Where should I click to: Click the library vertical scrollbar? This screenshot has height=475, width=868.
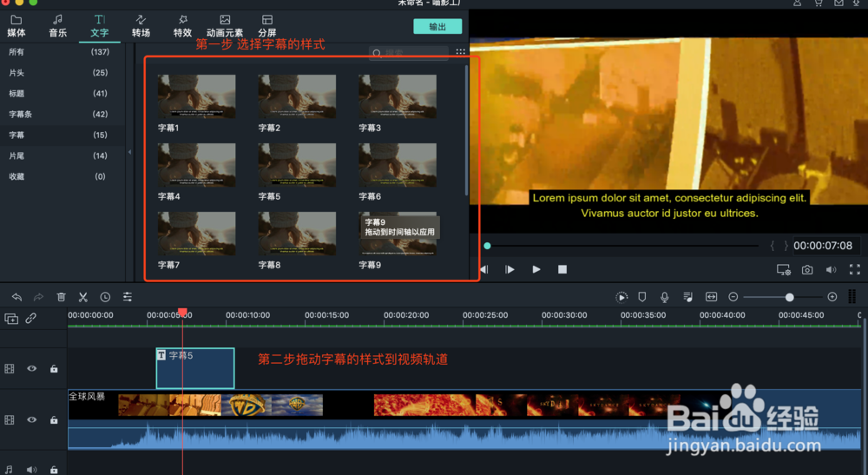(467, 130)
